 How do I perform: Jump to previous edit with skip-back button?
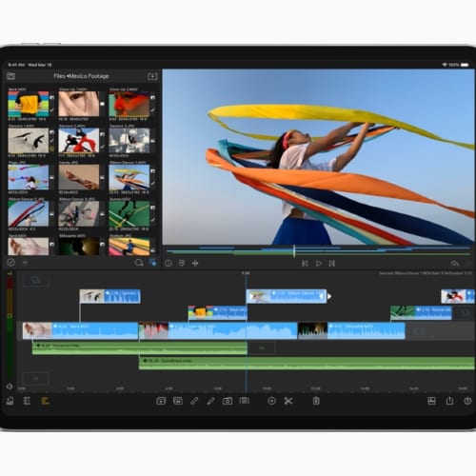click(x=305, y=264)
